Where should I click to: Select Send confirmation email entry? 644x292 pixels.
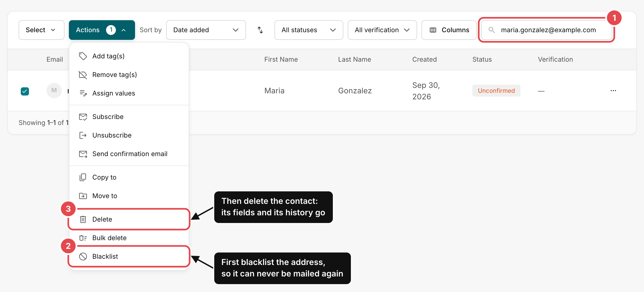[129, 154]
